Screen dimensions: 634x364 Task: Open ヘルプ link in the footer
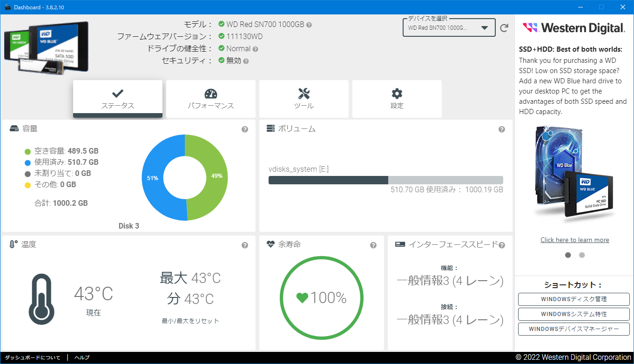[82, 357]
